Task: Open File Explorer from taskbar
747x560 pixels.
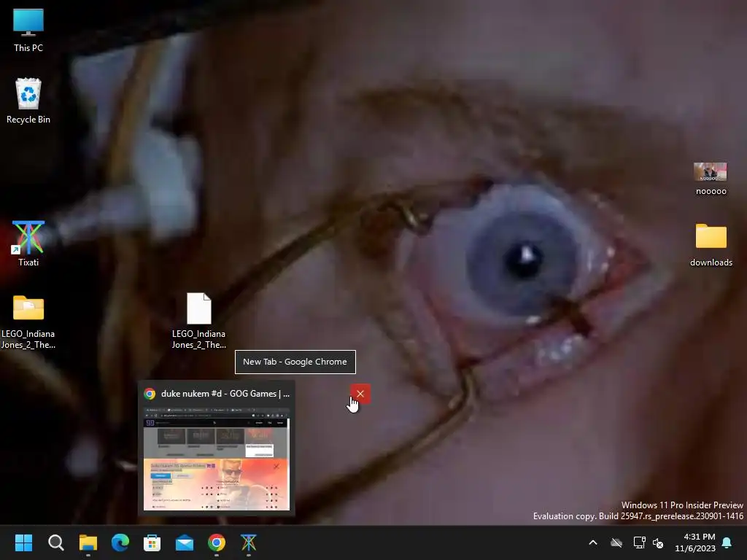Action: tap(88, 542)
